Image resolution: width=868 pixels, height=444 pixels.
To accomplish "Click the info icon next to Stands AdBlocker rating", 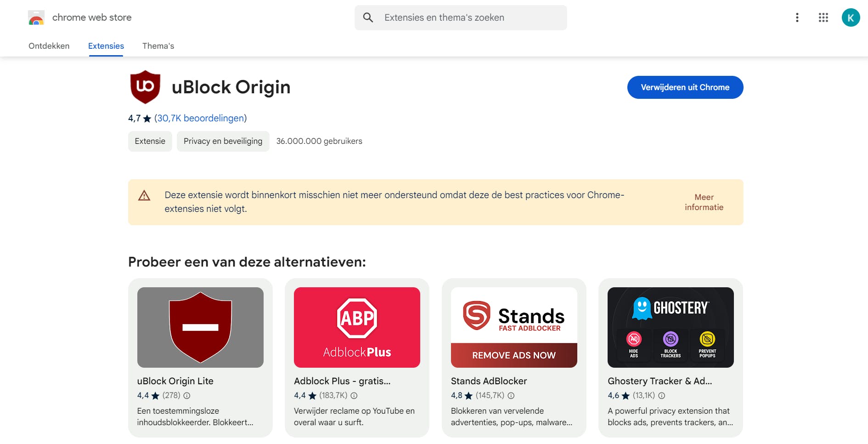I will click(512, 396).
